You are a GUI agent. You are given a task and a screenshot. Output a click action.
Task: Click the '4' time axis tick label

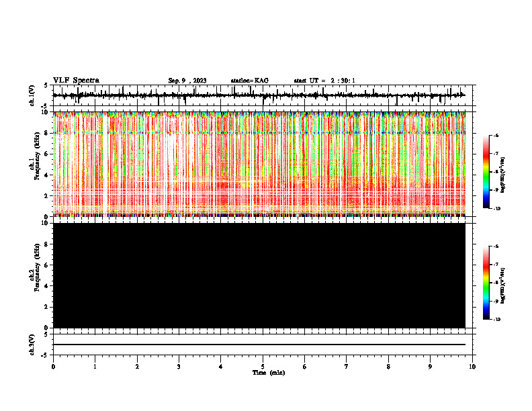[x=220, y=367]
